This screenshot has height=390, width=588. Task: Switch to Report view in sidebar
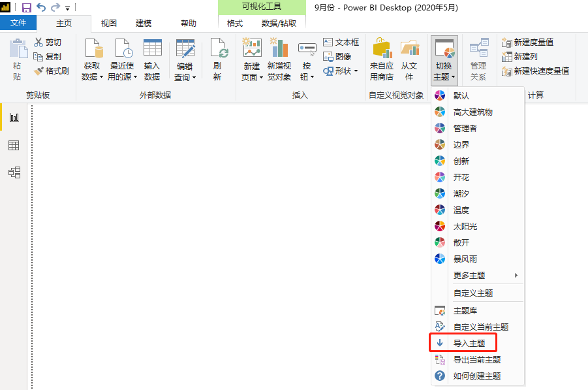click(x=14, y=118)
